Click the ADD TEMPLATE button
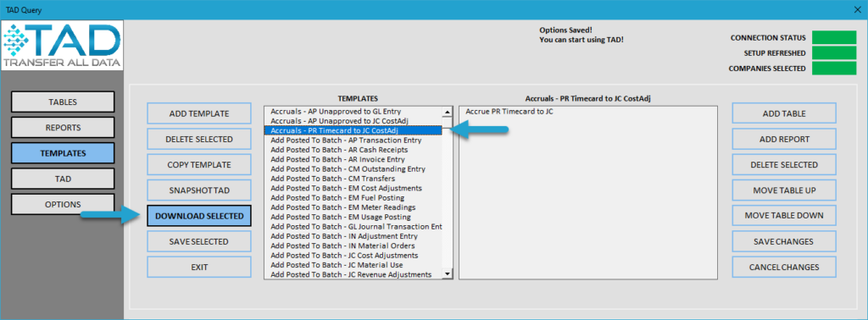The width and height of the screenshot is (868, 320). (x=199, y=113)
